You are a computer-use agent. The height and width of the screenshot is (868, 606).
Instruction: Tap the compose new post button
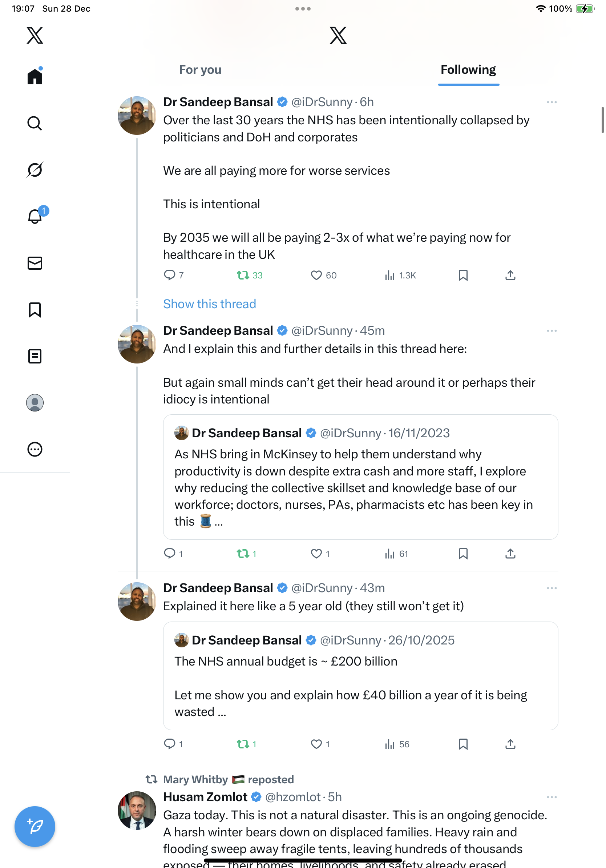click(x=35, y=827)
